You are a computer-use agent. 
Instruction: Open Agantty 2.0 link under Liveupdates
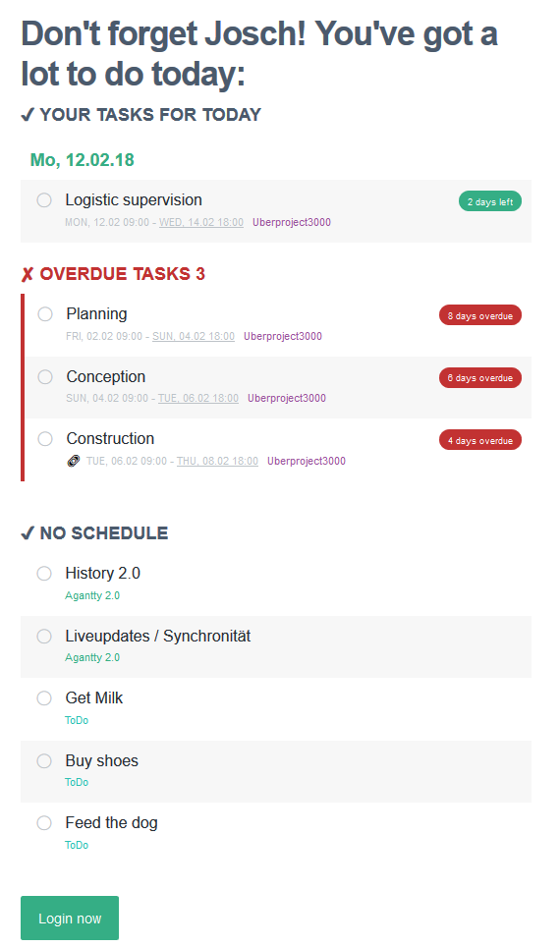[x=92, y=658]
